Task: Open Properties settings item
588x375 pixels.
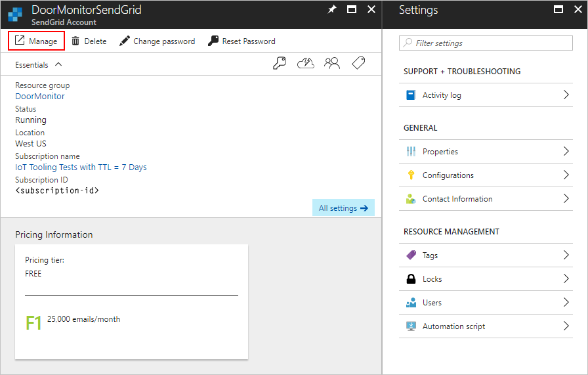Action: [x=440, y=152]
